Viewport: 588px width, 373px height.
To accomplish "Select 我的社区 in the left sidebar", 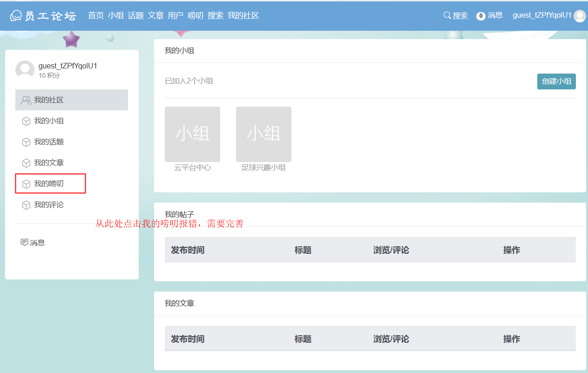I will click(49, 100).
